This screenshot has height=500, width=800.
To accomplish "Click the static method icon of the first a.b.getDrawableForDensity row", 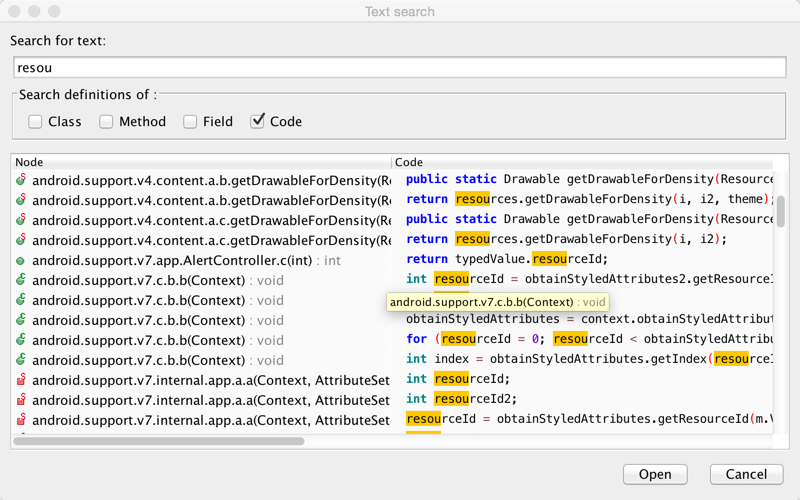I will [x=21, y=180].
